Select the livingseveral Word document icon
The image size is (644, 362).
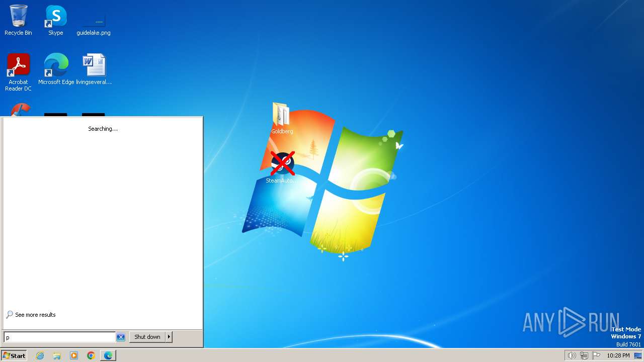[94, 69]
